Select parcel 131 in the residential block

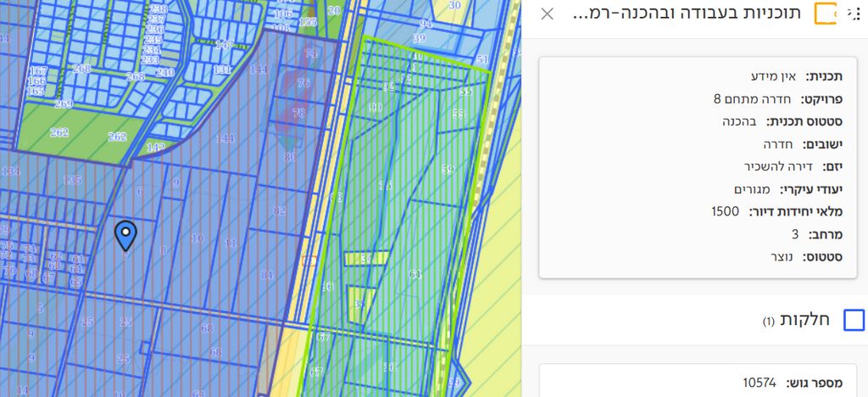coord(222,70)
